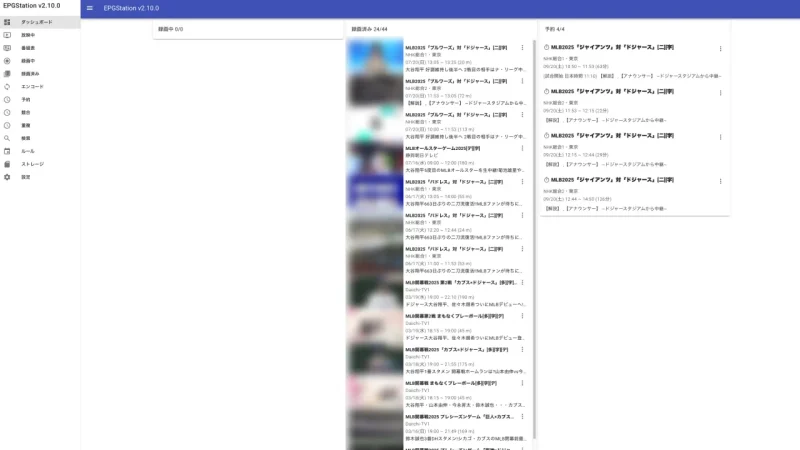Image resolution: width=800 pixels, height=450 pixels.
Task: Select 09/20 12:44–14:50 ジャイアンツ reservation title
Action: (612, 180)
